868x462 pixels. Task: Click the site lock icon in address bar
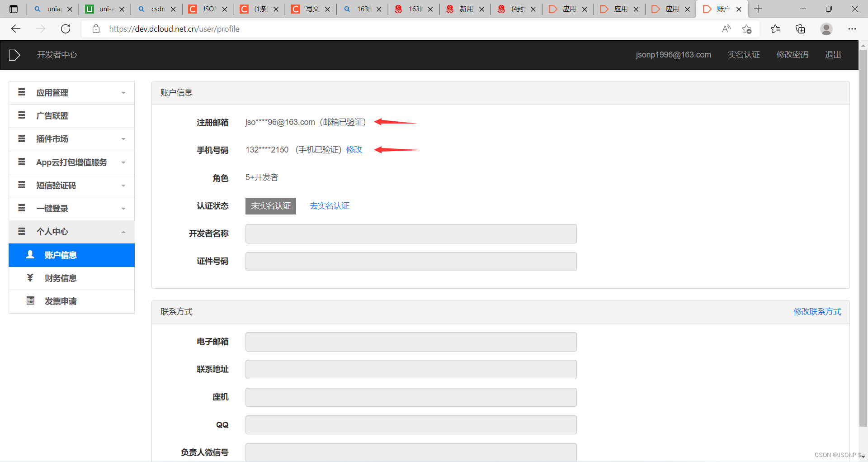96,29
